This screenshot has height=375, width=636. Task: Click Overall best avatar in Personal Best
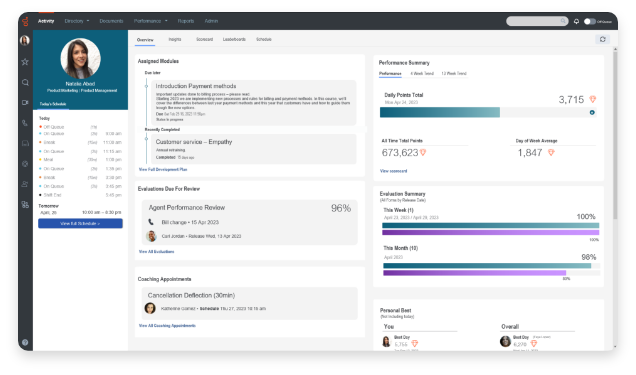(505, 341)
